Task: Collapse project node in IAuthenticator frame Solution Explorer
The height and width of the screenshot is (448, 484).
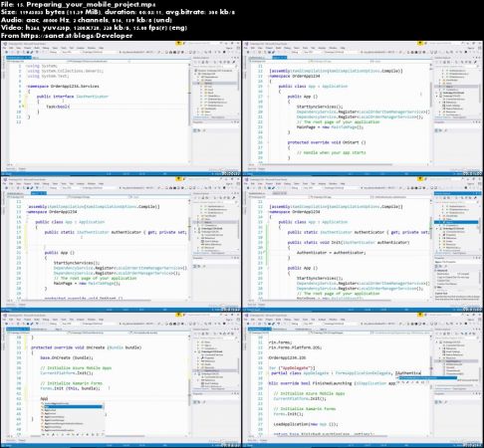Action: coord(196,74)
